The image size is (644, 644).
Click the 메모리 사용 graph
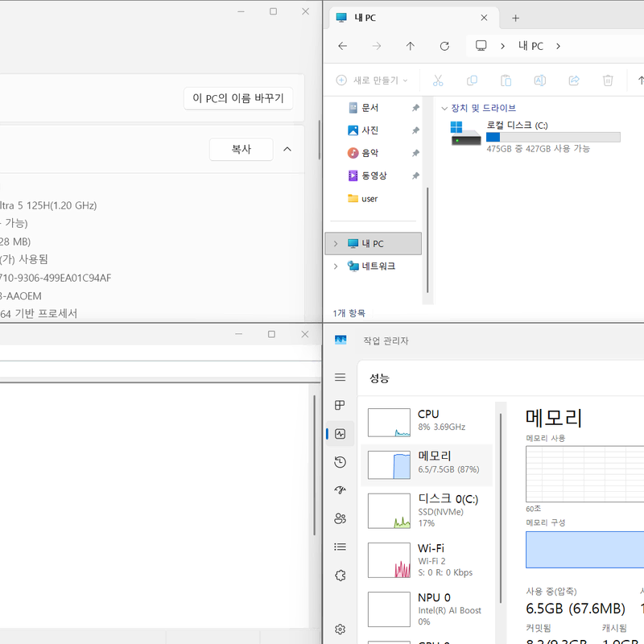[x=585, y=474]
